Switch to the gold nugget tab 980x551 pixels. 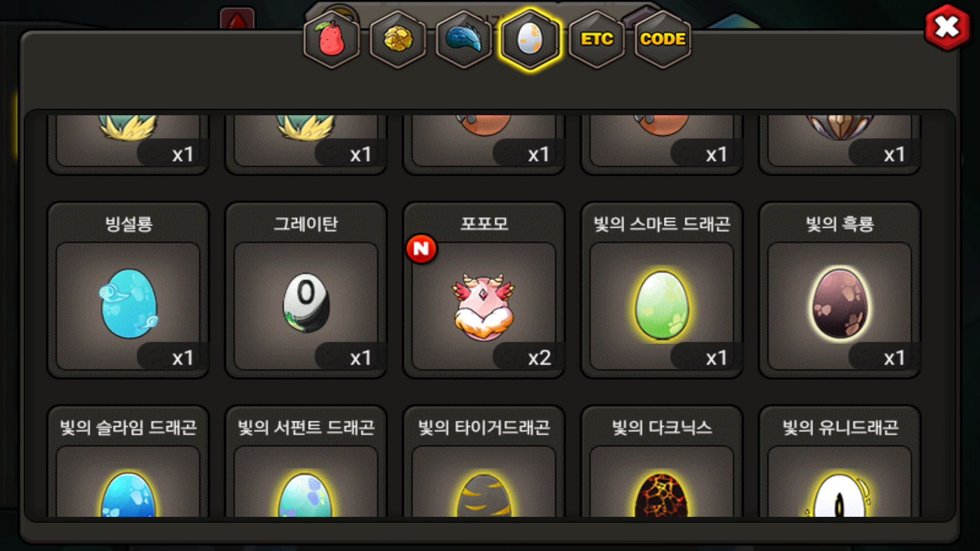(398, 39)
